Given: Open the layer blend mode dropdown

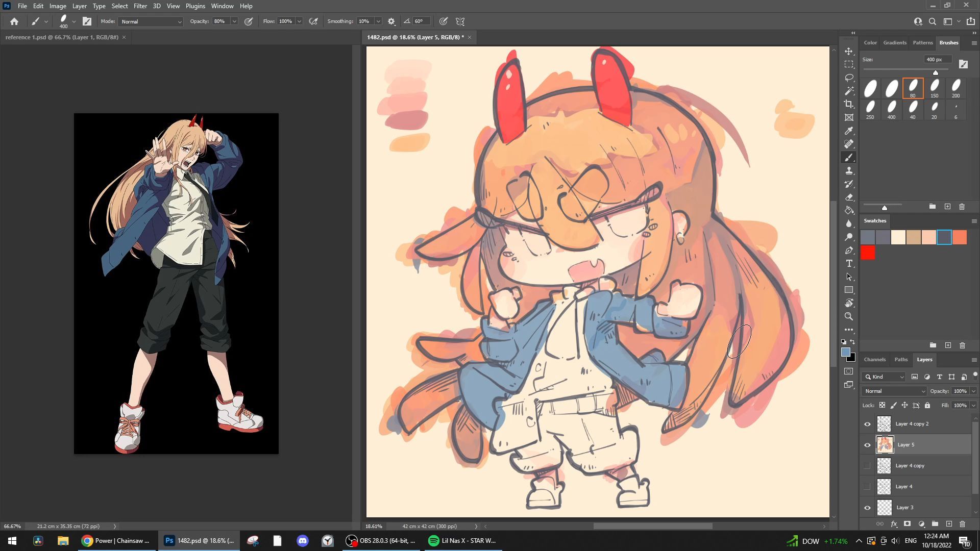Looking at the screenshot, I should pos(894,391).
